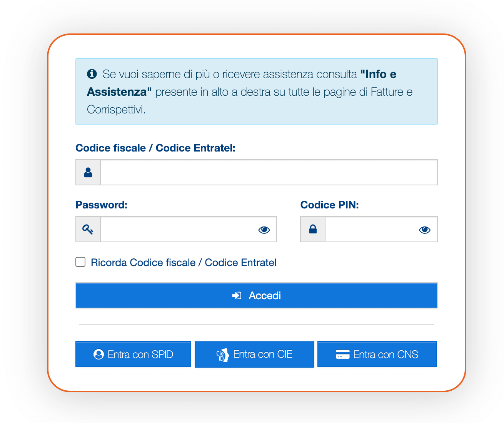The height and width of the screenshot is (423, 504).
Task: Click the padlock icon beside Codice PIN field
Action: click(312, 229)
